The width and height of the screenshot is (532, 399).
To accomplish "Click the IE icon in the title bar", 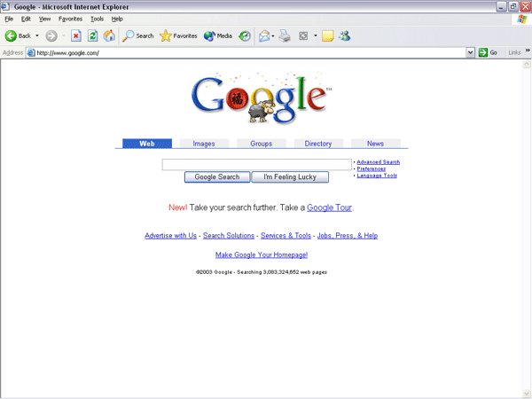I will click(x=4, y=6).
